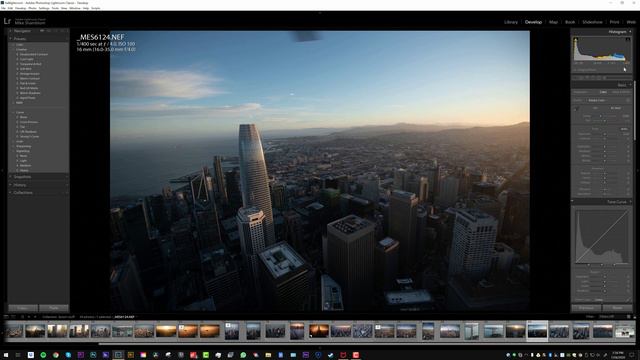Image resolution: width=640 pixels, height=360 pixels.
Task: Select the last thumbnail in the filmstrip
Action: [x=624, y=331]
